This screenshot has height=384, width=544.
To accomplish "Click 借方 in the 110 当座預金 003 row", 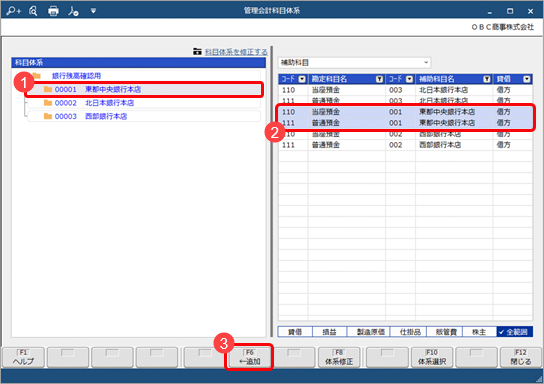I will [503, 90].
